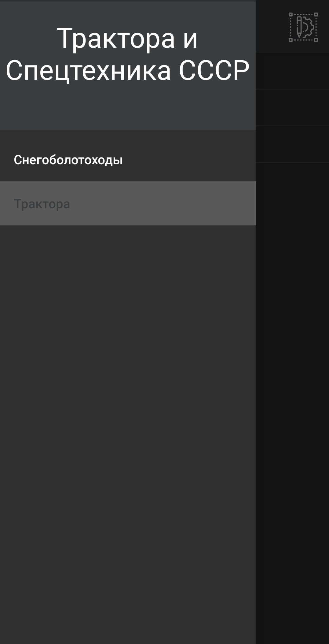This screenshot has height=644, width=329.
Task: Click the word Спецтехника in the header
Action: [x=89, y=71]
